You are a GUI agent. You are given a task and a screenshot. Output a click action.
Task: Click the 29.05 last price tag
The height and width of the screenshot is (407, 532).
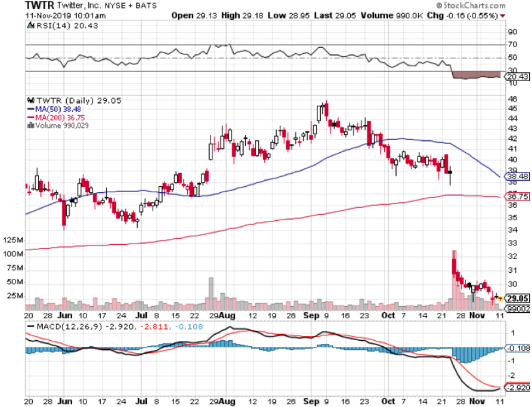pyautogui.click(x=517, y=299)
